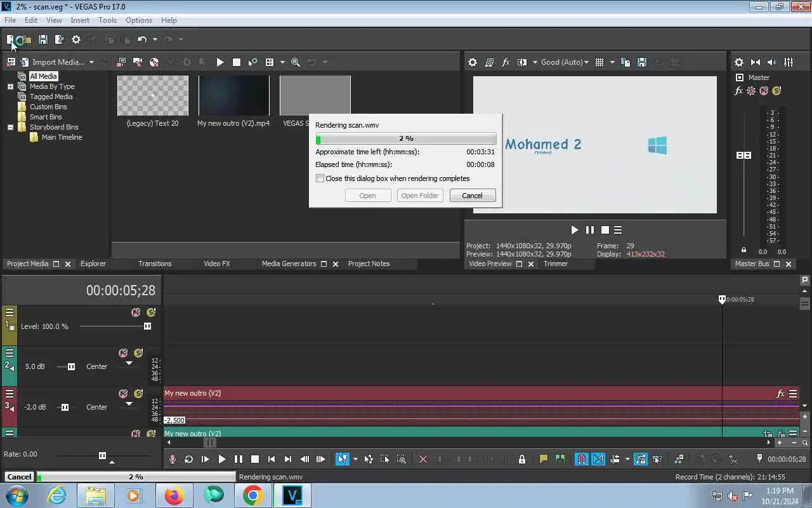
Task: Open the Undo history dropdown arrow
Action: (155, 39)
